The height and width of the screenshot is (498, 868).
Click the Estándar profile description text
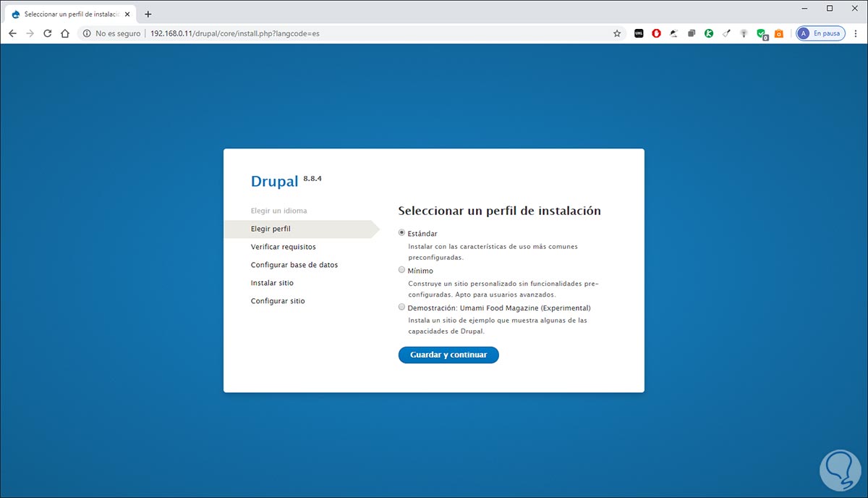coord(493,251)
